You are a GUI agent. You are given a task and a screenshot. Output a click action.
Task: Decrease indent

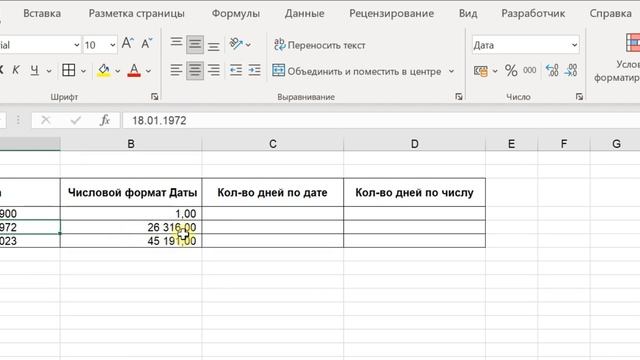coord(236,71)
